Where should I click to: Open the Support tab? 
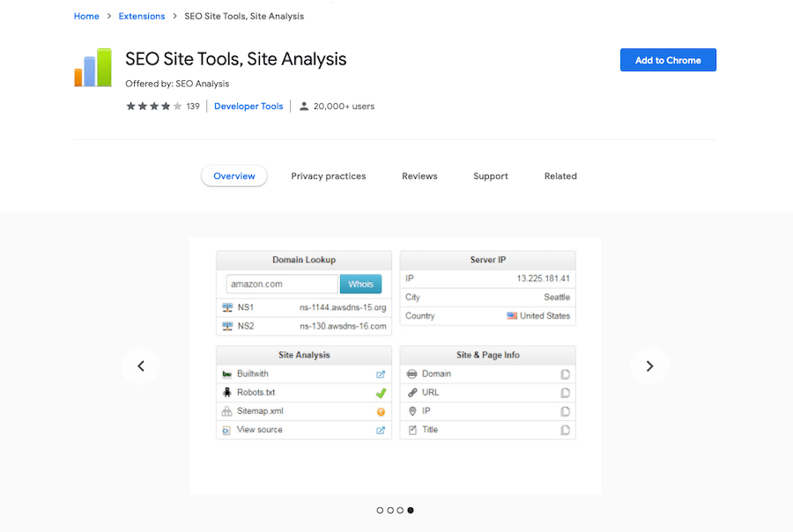491,176
